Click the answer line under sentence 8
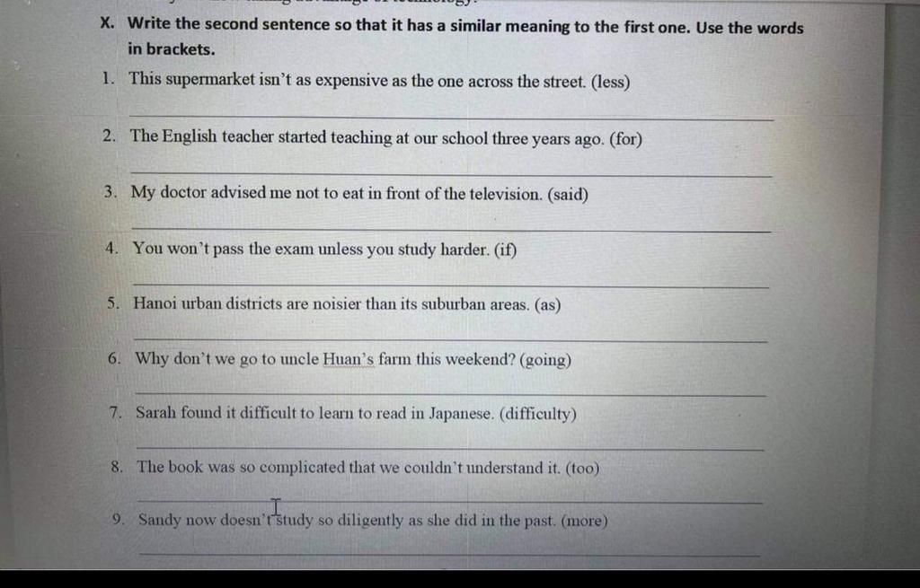 coord(450,500)
